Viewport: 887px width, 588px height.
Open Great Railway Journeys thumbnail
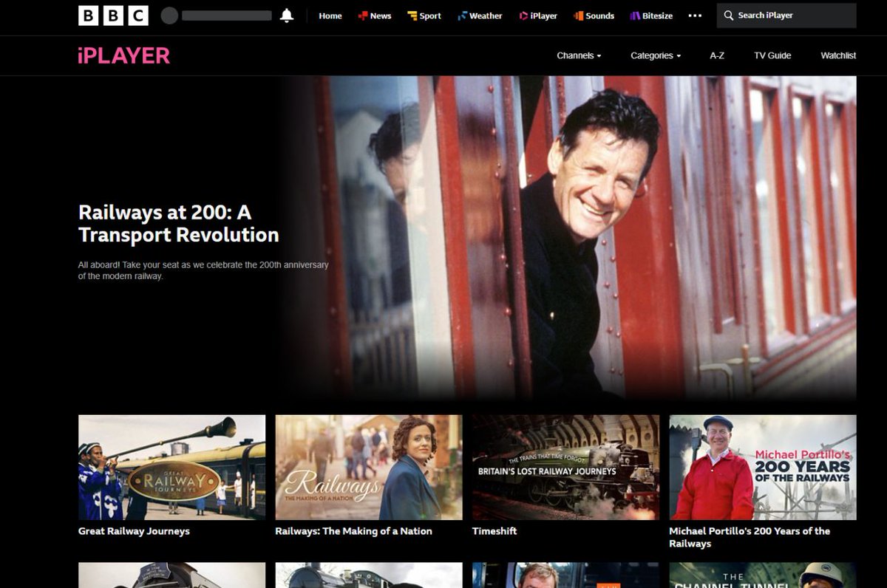coord(171,467)
